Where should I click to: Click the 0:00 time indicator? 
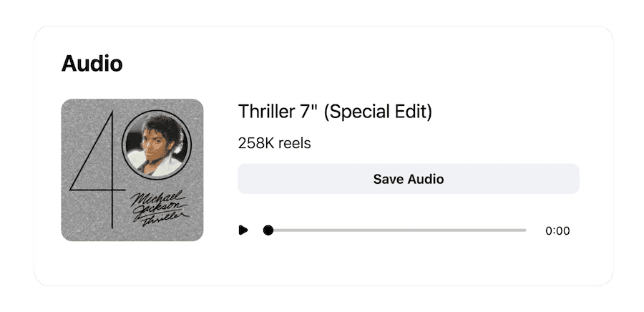557,230
